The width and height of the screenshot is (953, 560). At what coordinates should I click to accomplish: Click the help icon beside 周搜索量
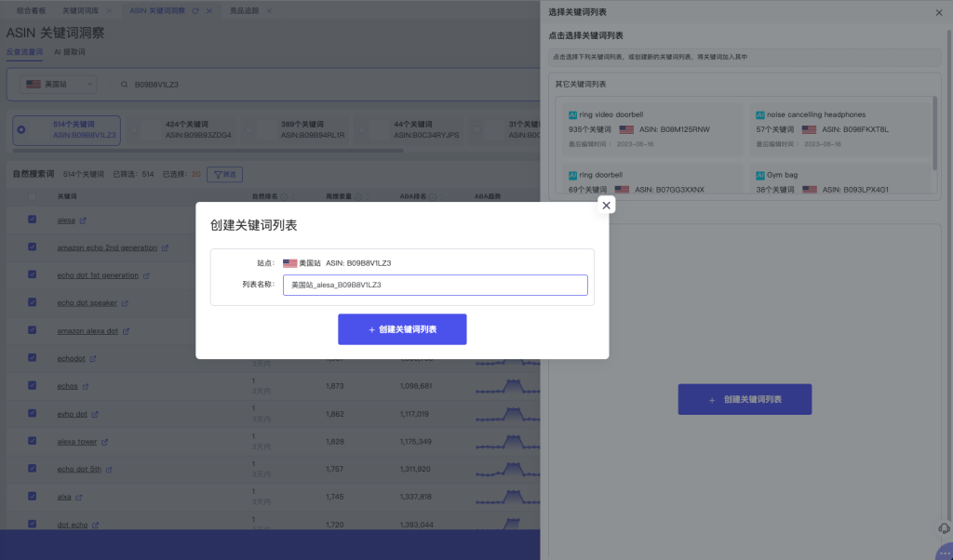tap(358, 197)
